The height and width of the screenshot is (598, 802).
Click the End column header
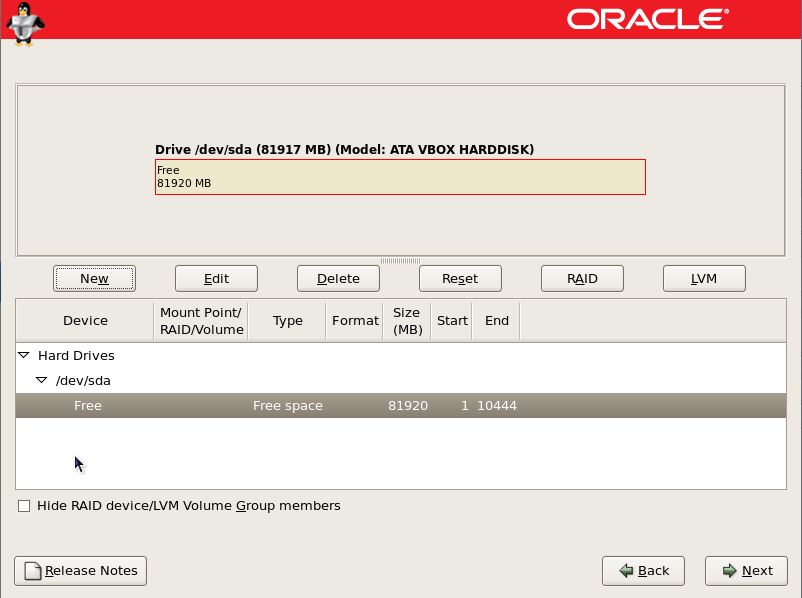click(496, 321)
